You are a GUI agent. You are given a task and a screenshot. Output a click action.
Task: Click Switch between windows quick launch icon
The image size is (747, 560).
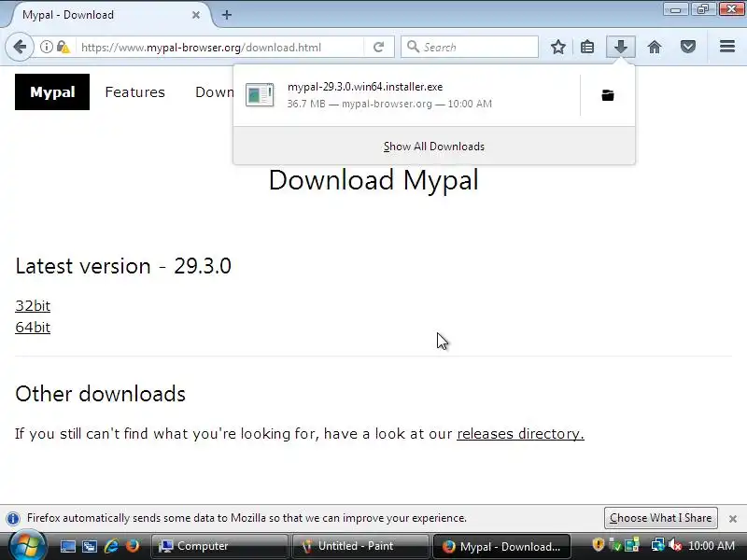[90, 546]
